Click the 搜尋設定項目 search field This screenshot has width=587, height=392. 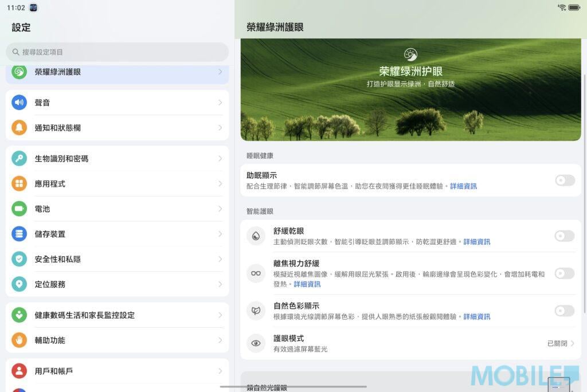pyautogui.click(x=117, y=52)
